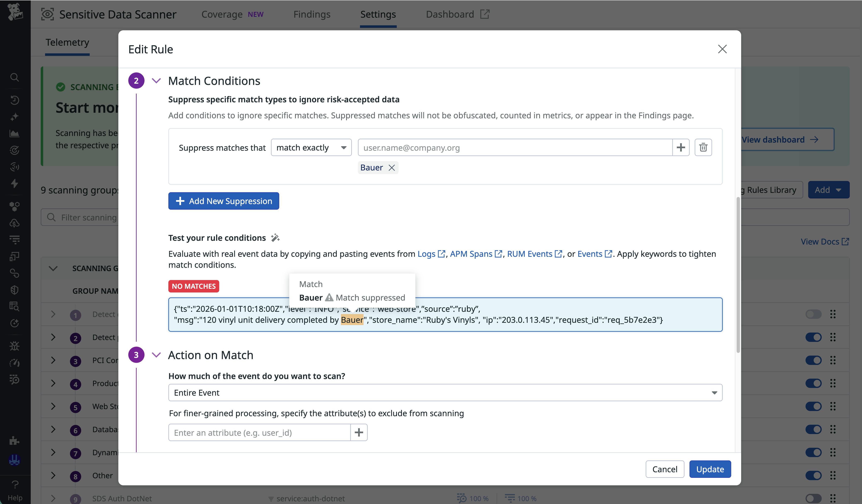
Task: Switch to the Findings tab
Action: 312,14
